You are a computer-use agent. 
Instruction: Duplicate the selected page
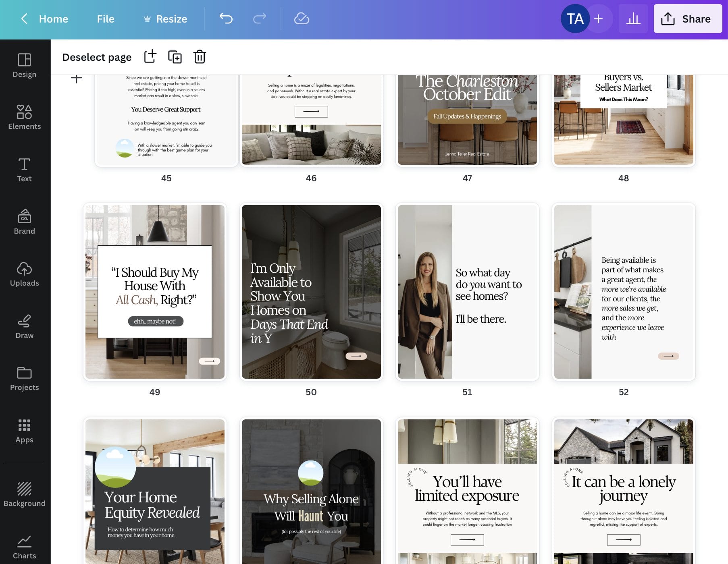pyautogui.click(x=175, y=57)
